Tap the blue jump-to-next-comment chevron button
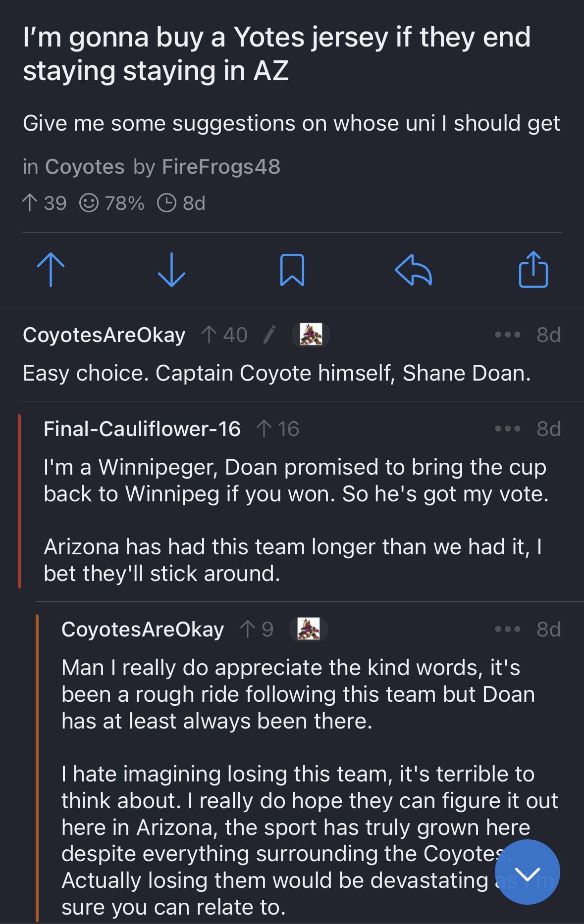This screenshot has height=924, width=584. [x=527, y=872]
